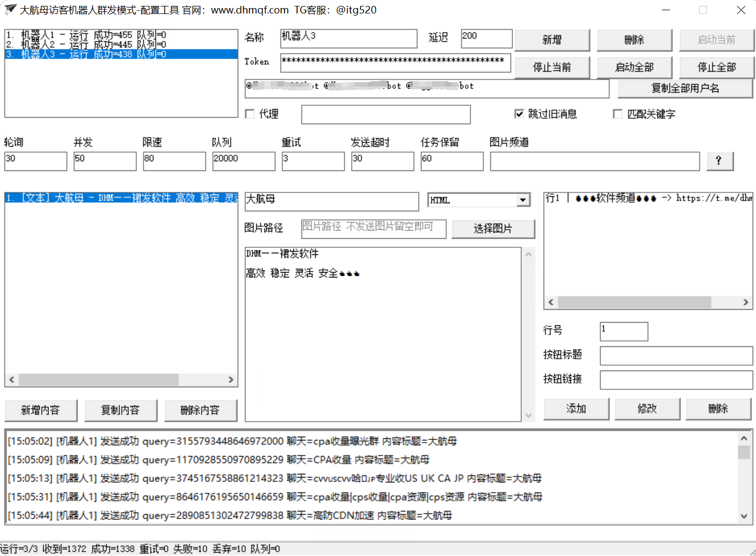The width and height of the screenshot is (756, 556).
Task: Click the 发送超时 field with value 30
Action: 383,161
